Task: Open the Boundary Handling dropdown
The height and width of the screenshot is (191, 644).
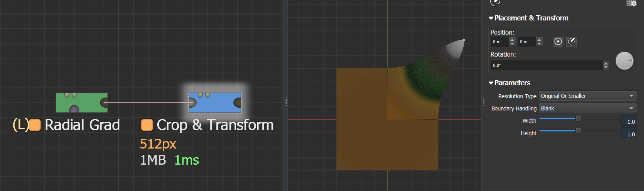Action: pos(587,108)
